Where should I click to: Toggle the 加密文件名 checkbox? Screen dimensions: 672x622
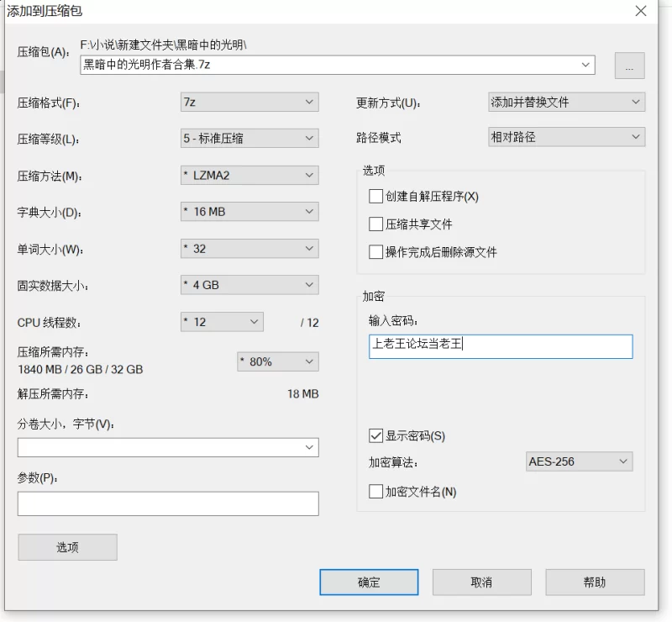(375, 492)
